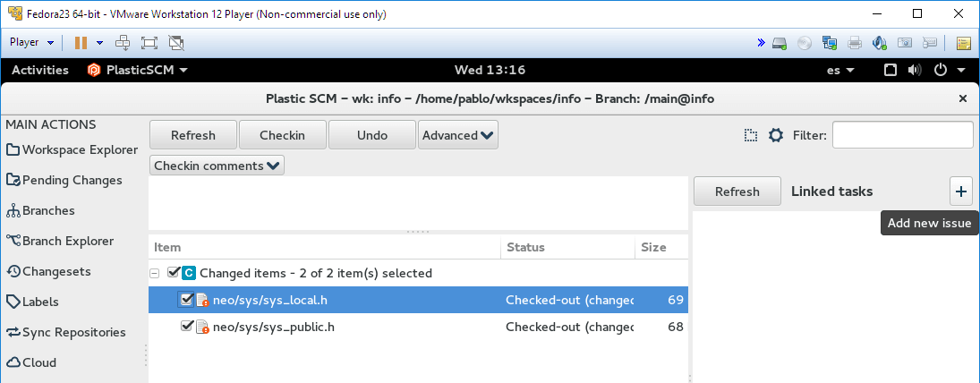Pause the virtual machine from VMware toolbar

(81, 42)
